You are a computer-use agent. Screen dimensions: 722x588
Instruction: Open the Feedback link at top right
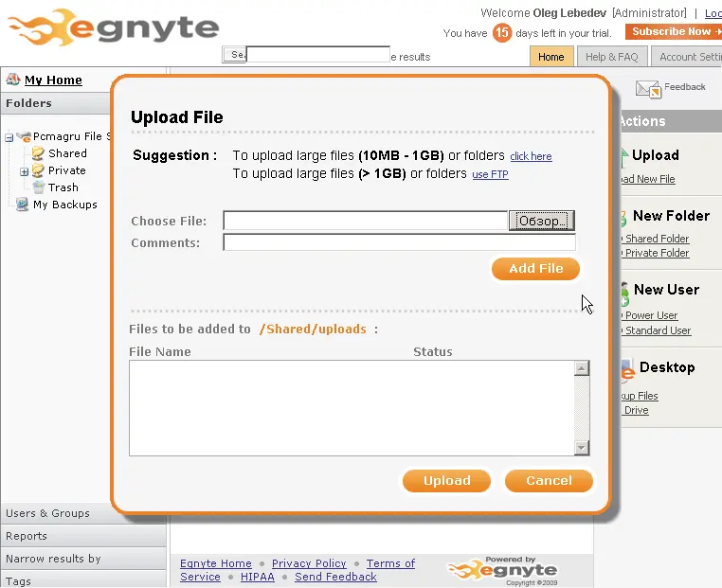coord(685,86)
